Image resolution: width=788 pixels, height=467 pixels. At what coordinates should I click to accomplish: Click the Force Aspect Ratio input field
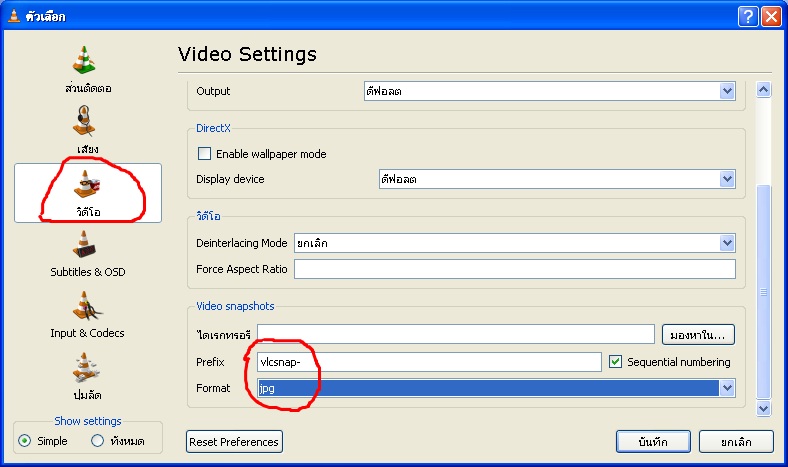[x=515, y=269]
